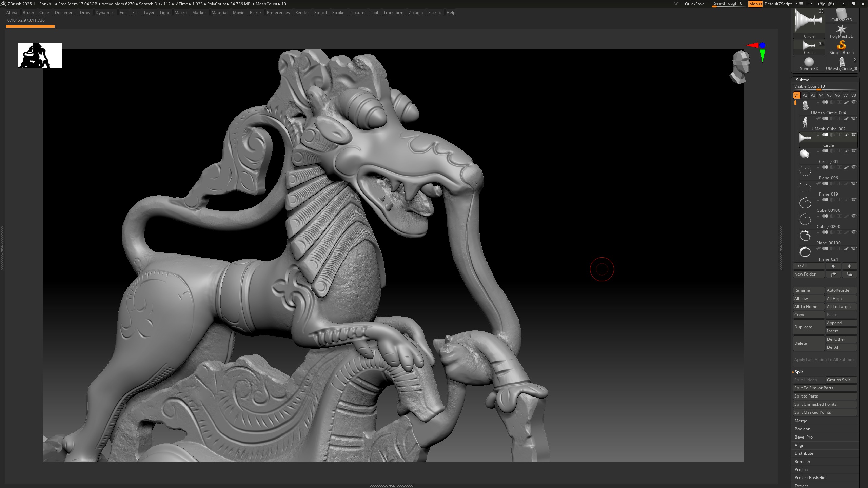Pick the SimpleBrush tool icon

coord(842,47)
